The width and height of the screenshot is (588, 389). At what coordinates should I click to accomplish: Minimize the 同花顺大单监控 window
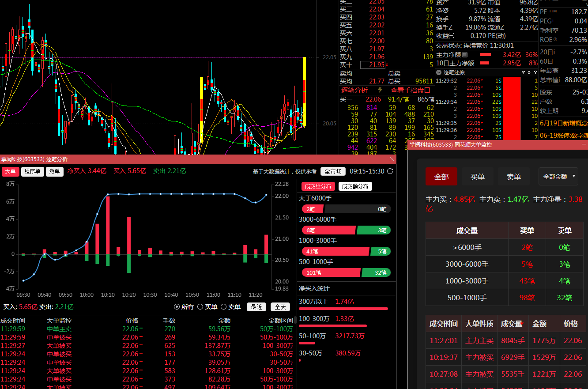pyautogui.click(x=584, y=144)
